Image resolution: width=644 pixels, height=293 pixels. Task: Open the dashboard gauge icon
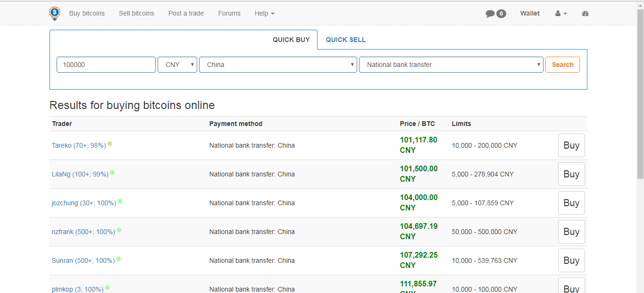click(585, 14)
